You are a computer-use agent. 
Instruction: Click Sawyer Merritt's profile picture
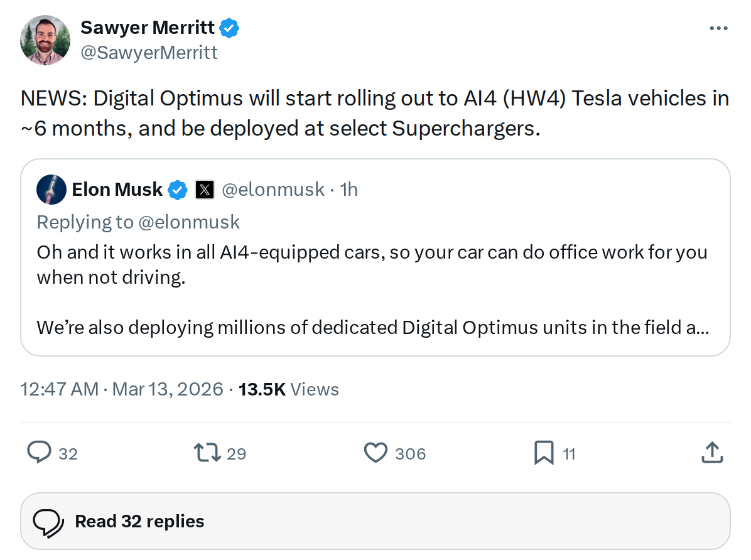pos(45,40)
